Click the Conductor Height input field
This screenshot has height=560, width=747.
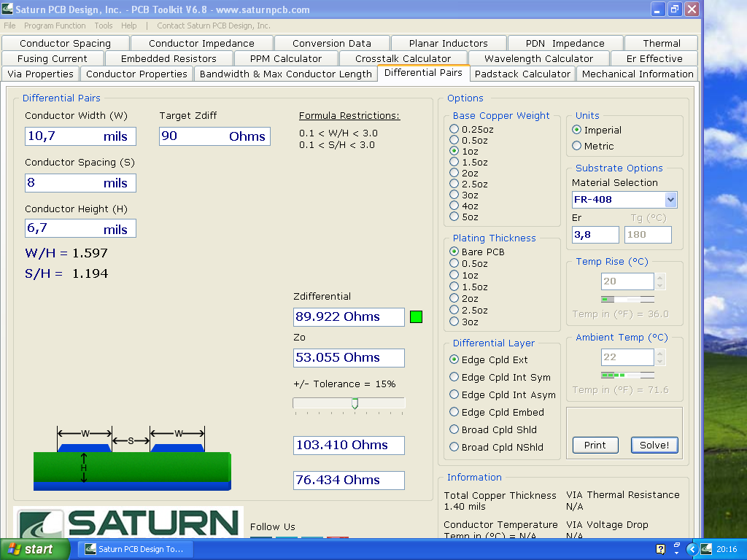tap(80, 228)
